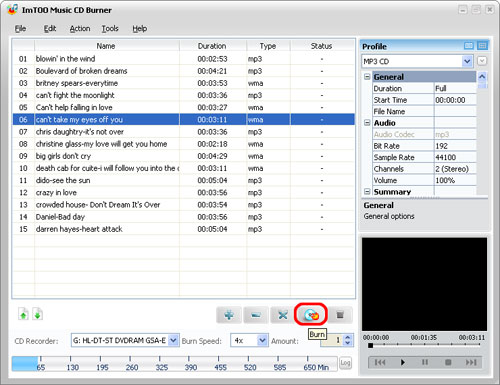The height and width of the screenshot is (385, 500).
Task: Select track 'darren hayes-heart attack'
Action: pos(184,229)
